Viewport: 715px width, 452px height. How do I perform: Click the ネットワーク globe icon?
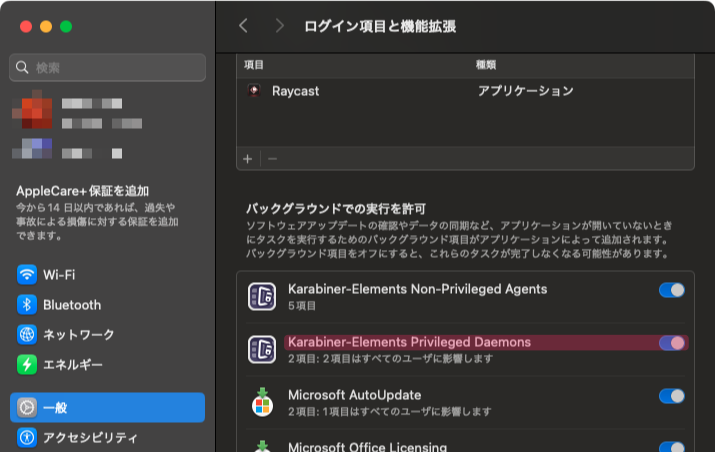27,334
